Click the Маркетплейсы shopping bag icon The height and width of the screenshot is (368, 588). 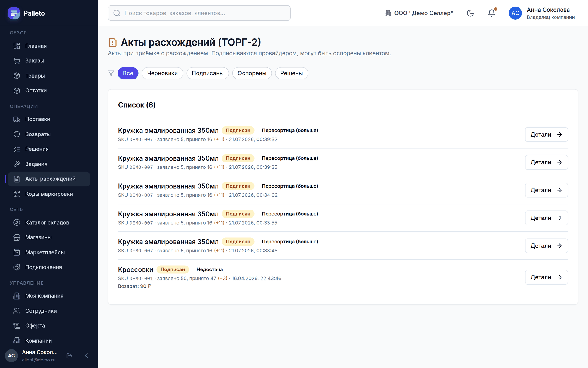click(x=17, y=252)
